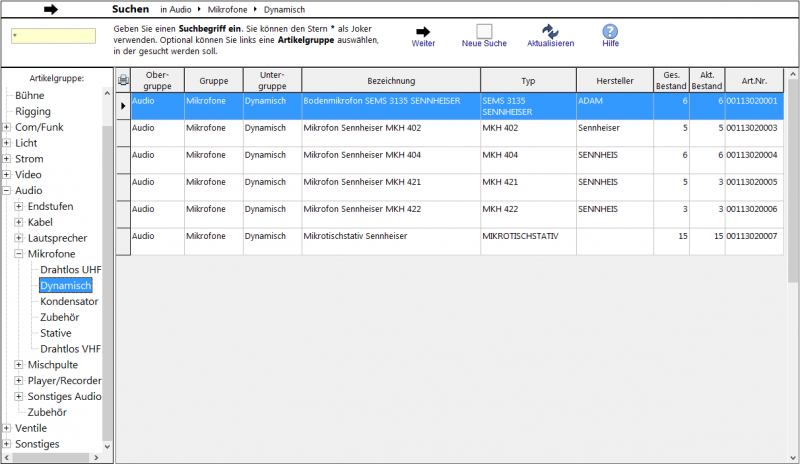
Task: Click tree panel scrollbar up arrow
Action: (107, 93)
